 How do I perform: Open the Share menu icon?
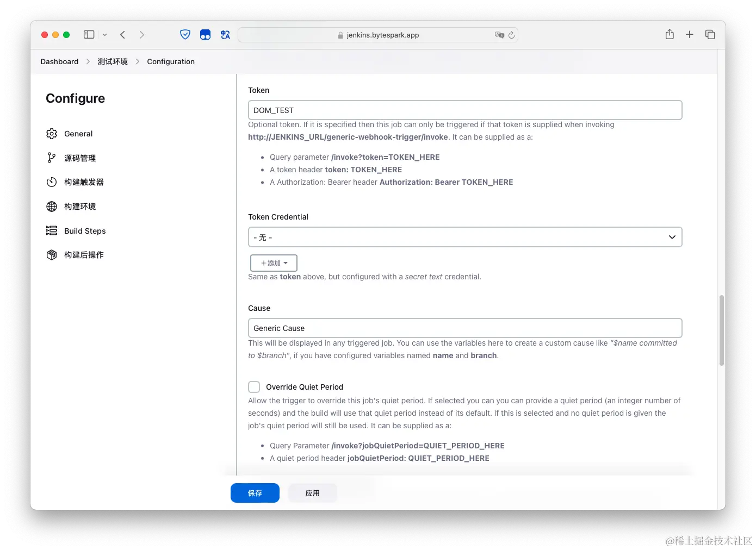tap(670, 34)
